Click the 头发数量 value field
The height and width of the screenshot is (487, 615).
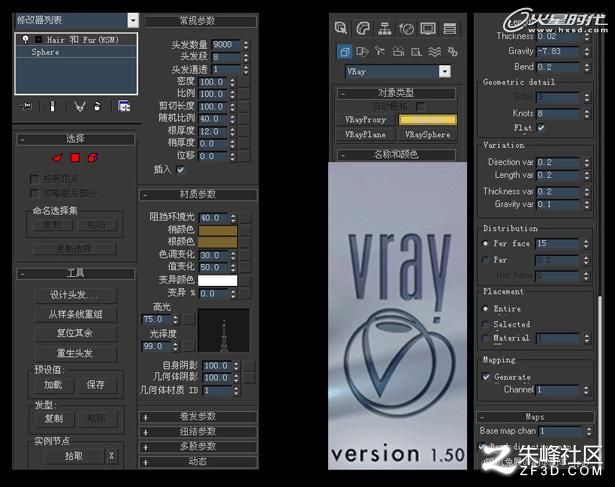click(226, 45)
